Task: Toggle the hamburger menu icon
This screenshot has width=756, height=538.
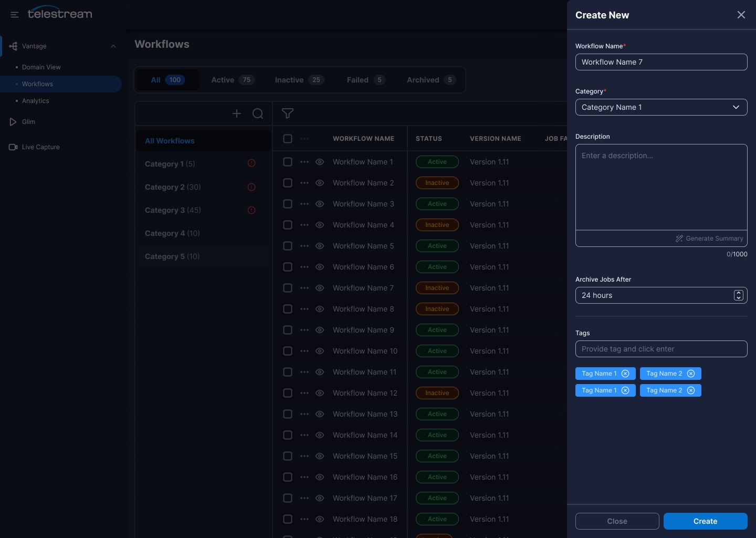Action: [15, 15]
